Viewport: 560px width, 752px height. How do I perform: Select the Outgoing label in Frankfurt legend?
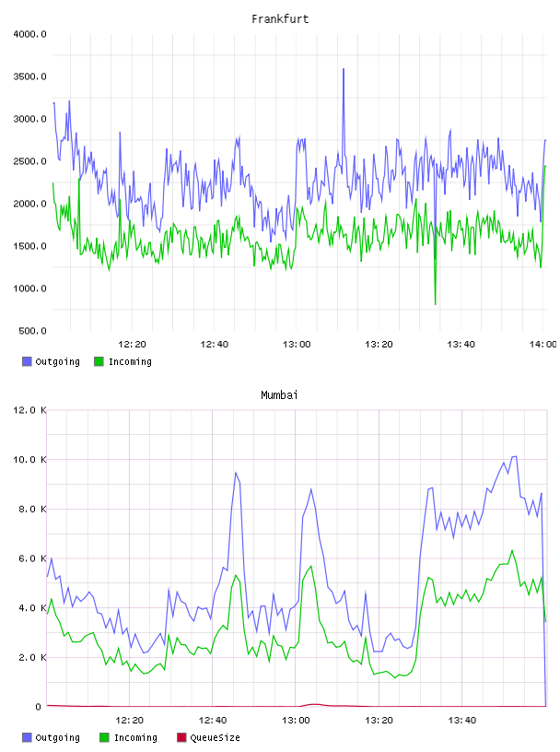[x=57, y=361]
